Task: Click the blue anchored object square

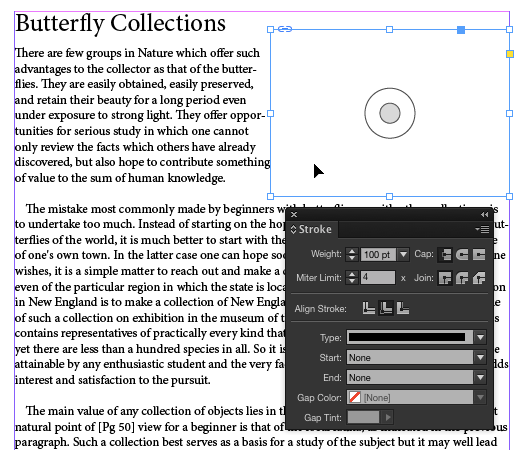Action: coord(461,30)
